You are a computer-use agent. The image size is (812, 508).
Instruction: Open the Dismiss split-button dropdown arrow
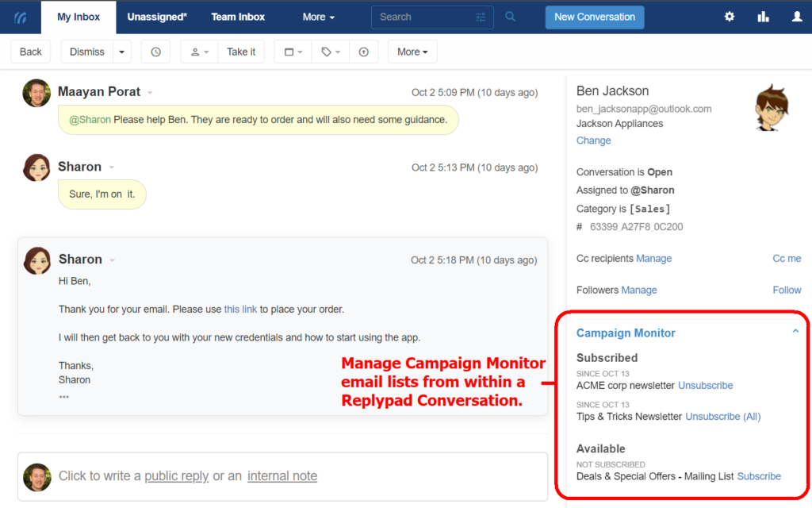tap(122, 51)
